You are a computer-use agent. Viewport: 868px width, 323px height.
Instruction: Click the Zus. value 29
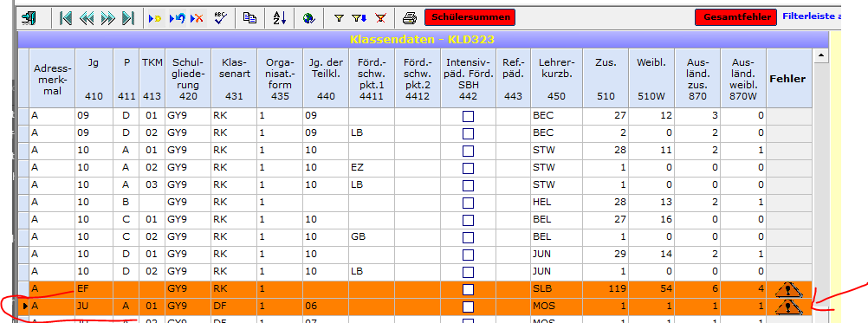(606, 254)
